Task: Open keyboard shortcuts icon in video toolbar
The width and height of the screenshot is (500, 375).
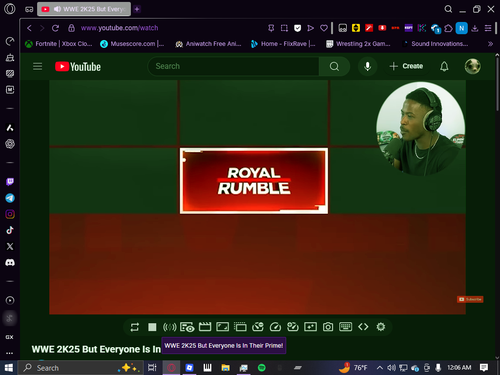Action: pyautogui.click(x=345, y=327)
